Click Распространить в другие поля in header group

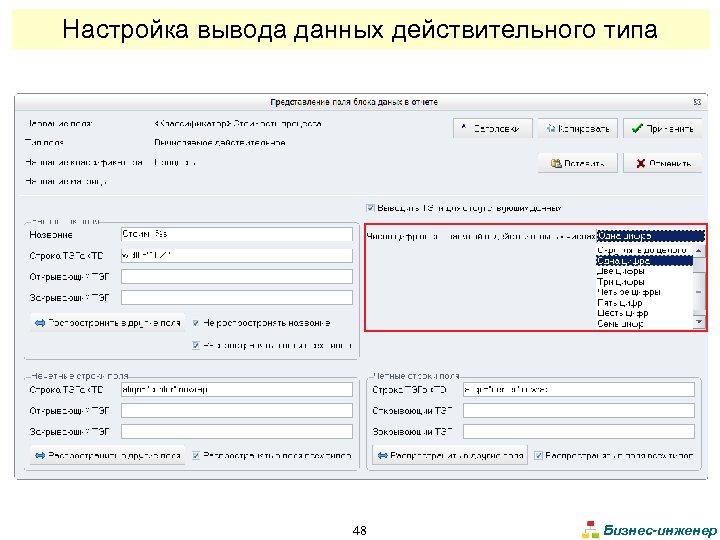[x=108, y=323]
